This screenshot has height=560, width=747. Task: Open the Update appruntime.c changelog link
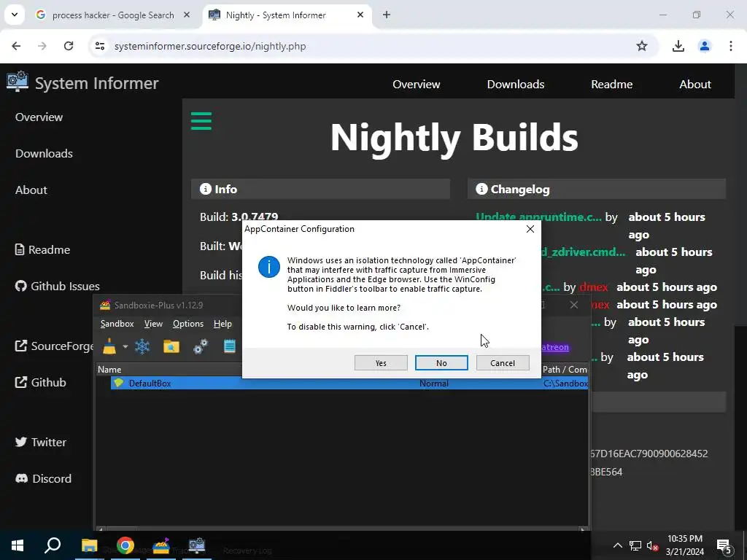click(538, 217)
